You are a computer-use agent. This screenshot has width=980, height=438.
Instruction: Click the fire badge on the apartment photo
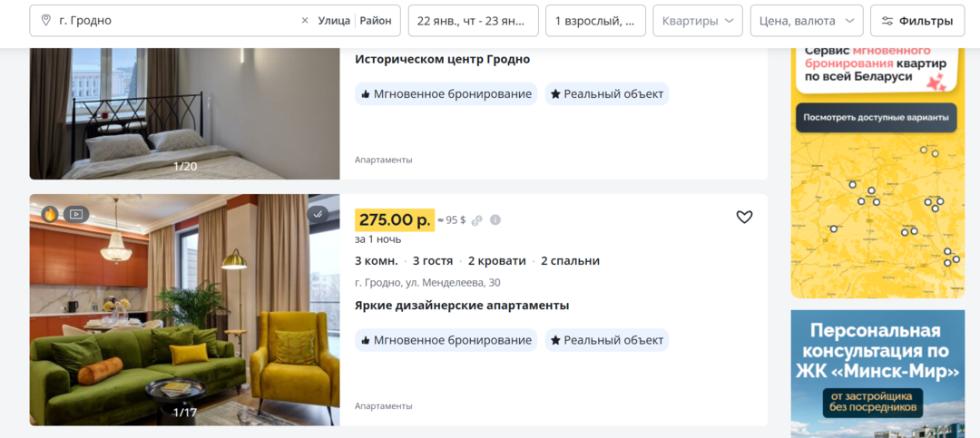point(50,214)
